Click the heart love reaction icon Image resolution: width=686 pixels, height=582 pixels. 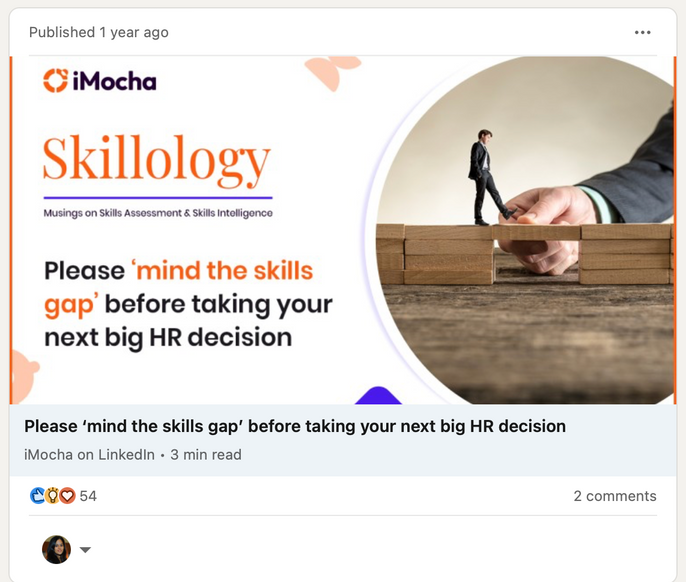(67, 496)
